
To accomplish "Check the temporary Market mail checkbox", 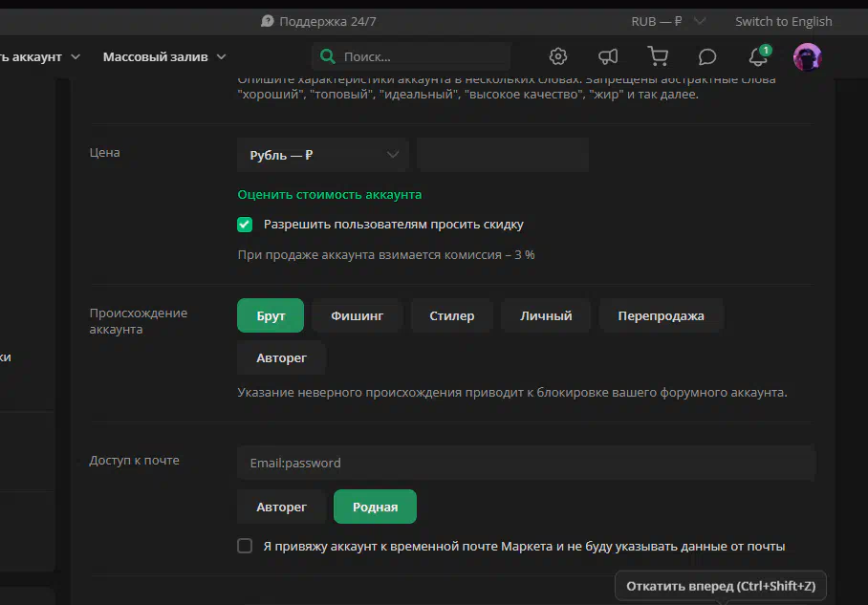I will [x=245, y=546].
